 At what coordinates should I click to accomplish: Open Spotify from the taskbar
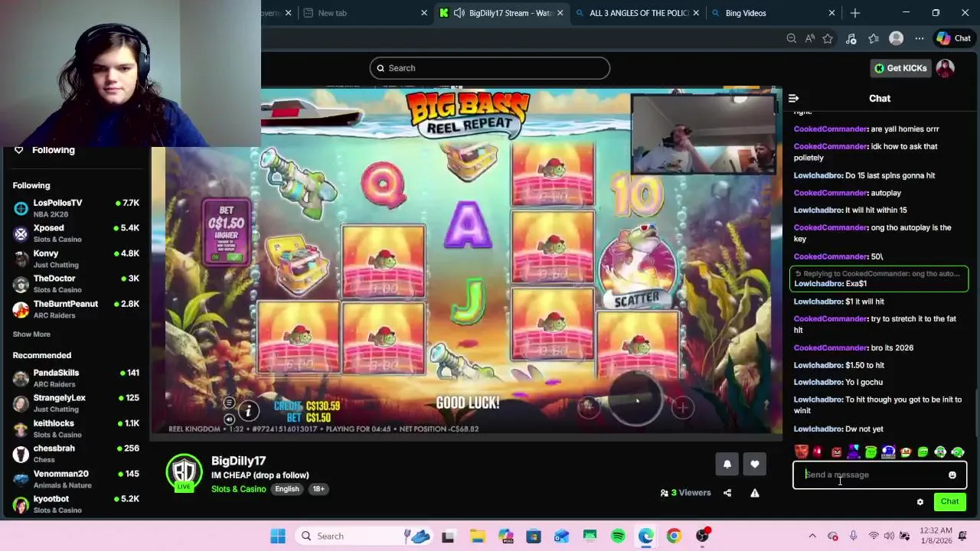pos(618,536)
